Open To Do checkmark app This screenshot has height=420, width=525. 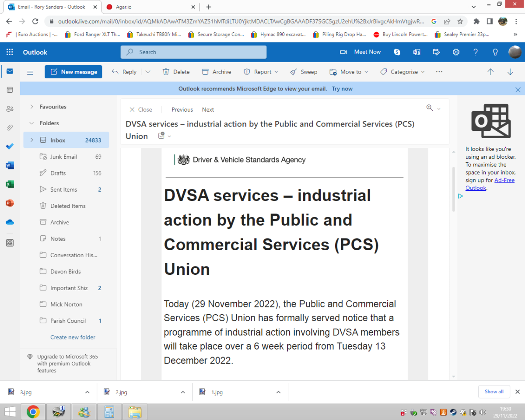pyautogui.click(x=10, y=147)
